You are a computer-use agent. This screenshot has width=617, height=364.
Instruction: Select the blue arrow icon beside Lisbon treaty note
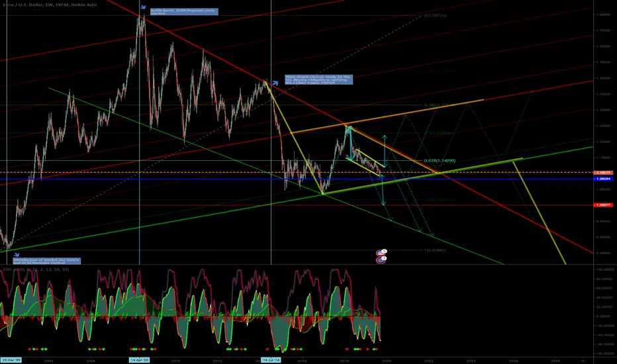pos(275,83)
